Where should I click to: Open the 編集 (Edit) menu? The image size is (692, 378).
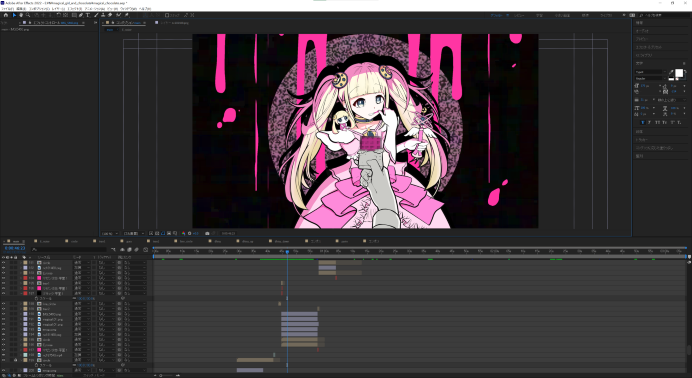[22, 8]
